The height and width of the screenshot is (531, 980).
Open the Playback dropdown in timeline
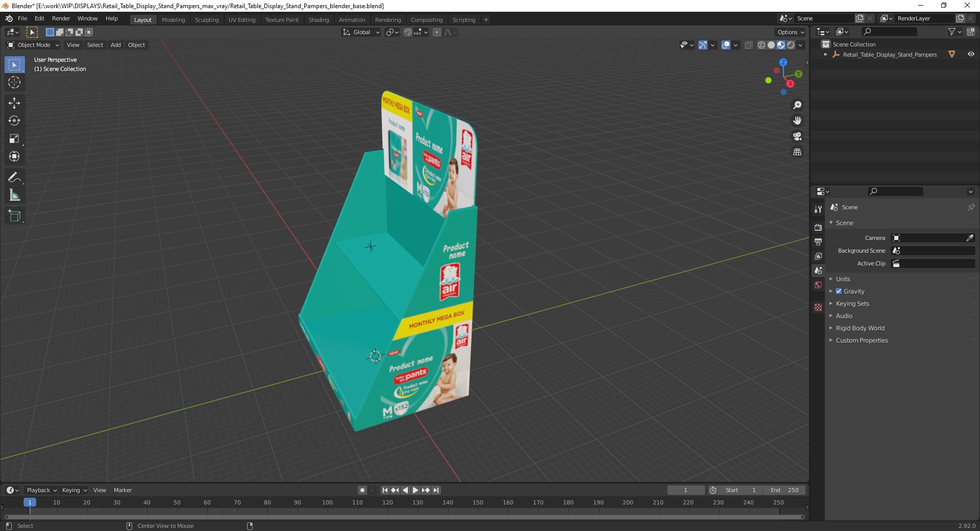tap(41, 490)
